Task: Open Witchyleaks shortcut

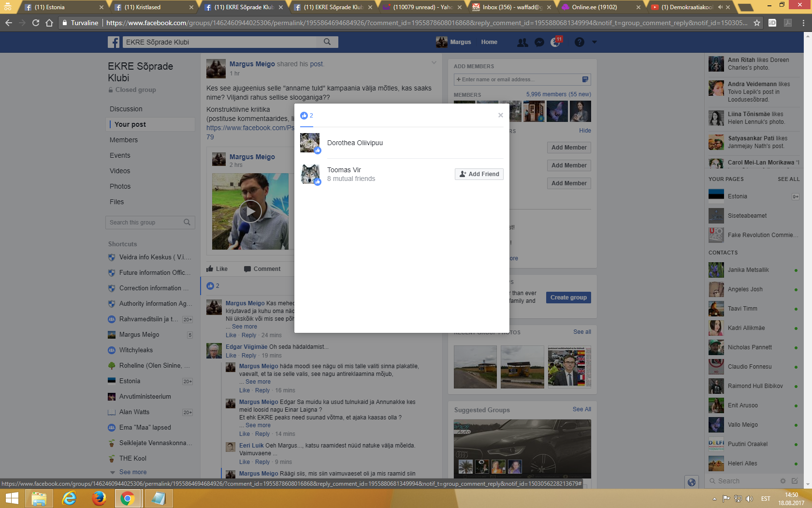Action: pos(136,350)
